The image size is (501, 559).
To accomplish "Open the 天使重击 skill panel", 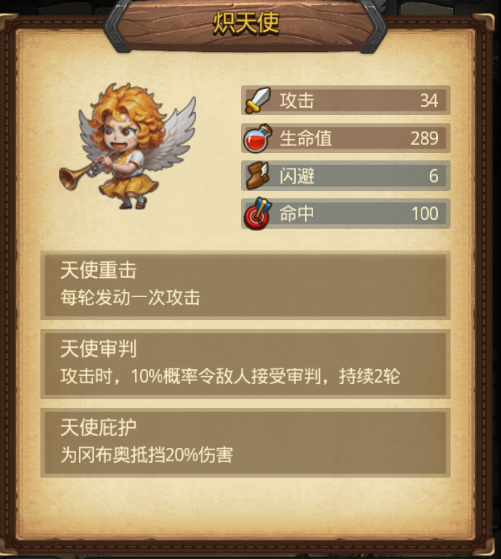I will pyautogui.click(x=245, y=285).
